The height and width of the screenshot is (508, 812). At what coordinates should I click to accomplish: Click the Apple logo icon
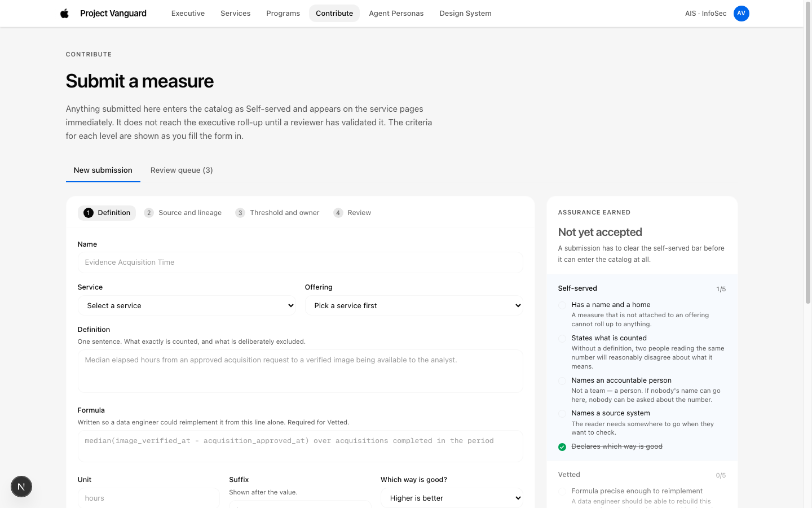point(65,14)
